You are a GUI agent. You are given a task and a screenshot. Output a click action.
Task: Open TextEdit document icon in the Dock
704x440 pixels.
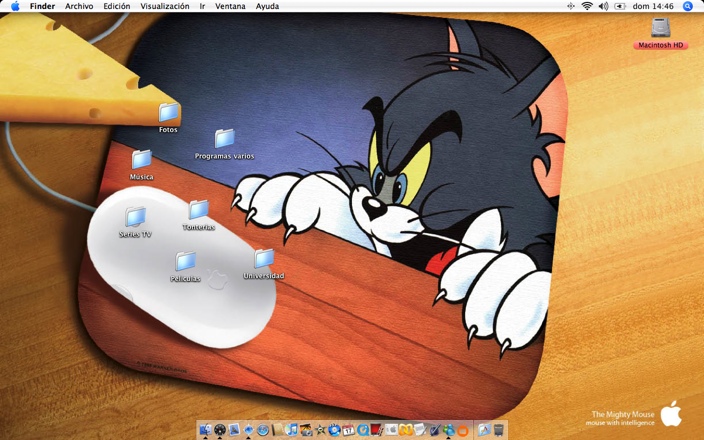click(x=420, y=430)
